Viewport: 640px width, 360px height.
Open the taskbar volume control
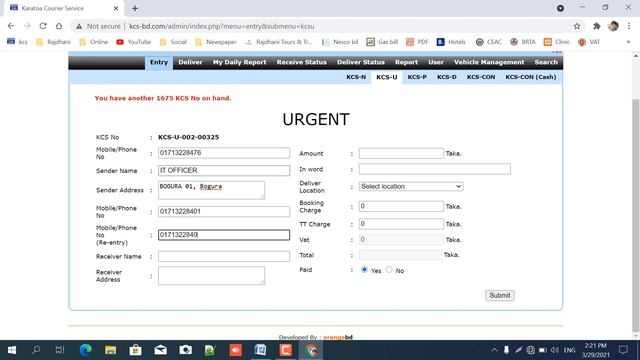(554, 350)
